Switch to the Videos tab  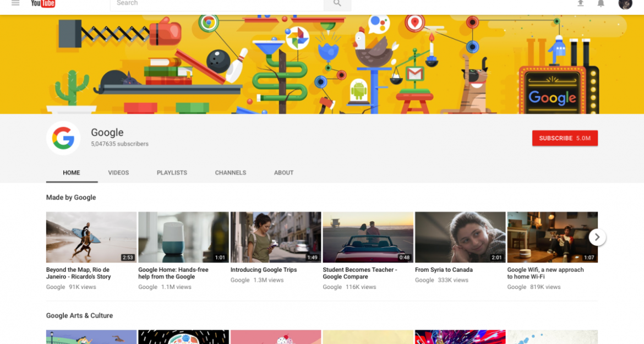[x=118, y=173]
